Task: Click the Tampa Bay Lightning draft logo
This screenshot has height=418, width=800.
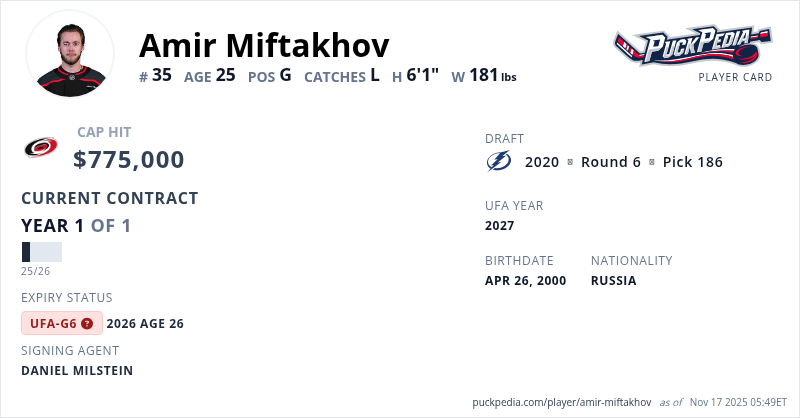Action: [x=498, y=161]
